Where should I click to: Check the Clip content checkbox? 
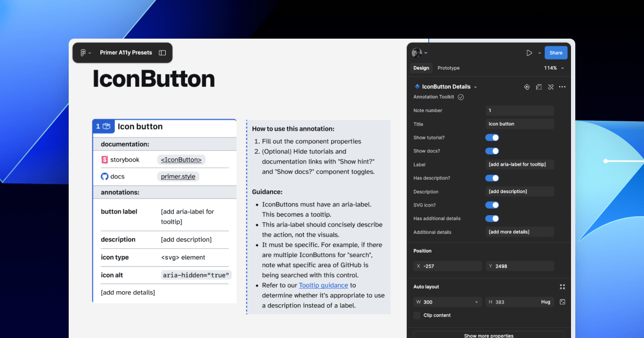coord(417,315)
